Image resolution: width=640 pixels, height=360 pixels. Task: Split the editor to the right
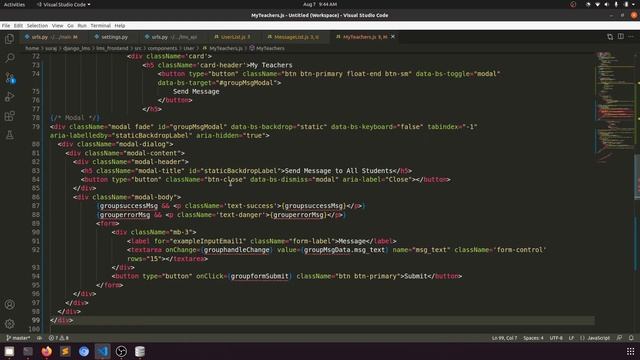tap(620, 37)
